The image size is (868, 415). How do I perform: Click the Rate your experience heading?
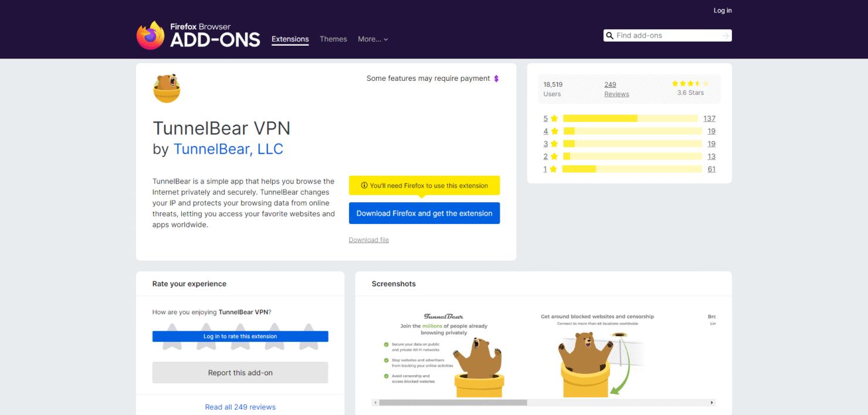(189, 284)
